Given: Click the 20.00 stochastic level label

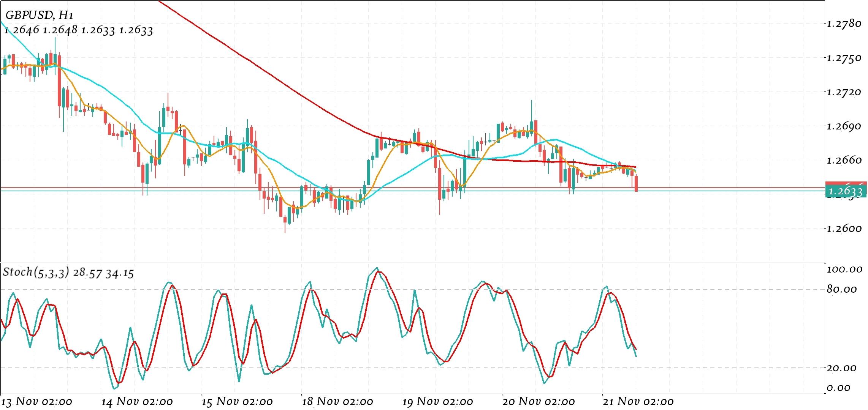Looking at the screenshot, I should point(842,368).
